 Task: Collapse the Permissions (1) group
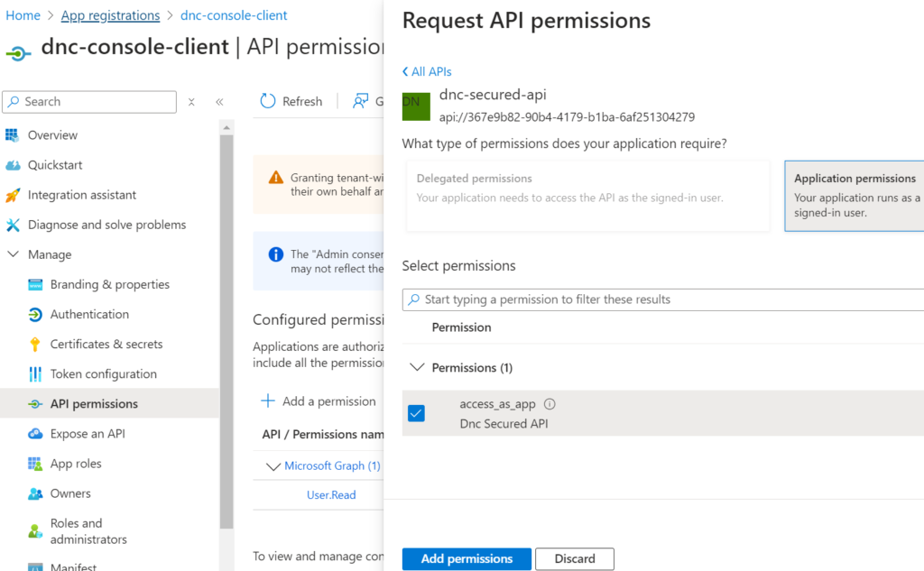pos(417,368)
